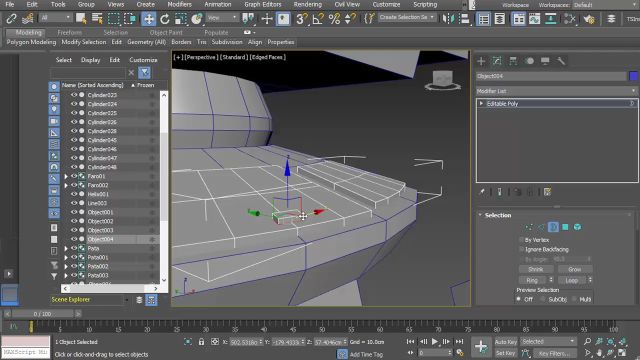
Task: Open the Hierarchy command panel tab
Action: pyautogui.click(x=513, y=61)
